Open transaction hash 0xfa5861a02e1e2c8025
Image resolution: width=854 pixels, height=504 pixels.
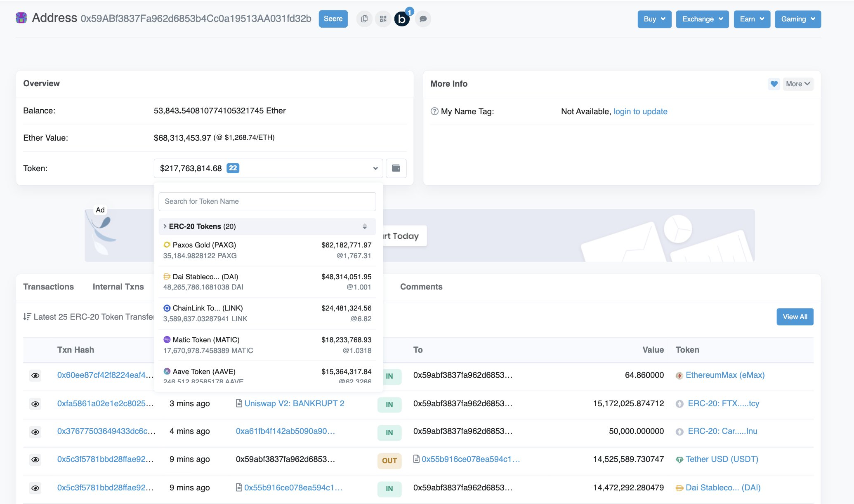[106, 403]
